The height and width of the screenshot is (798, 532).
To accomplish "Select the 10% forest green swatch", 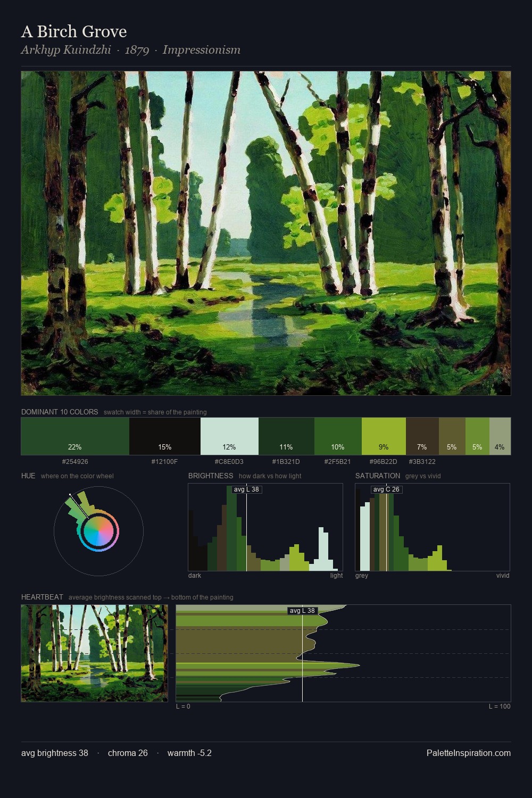I will (338, 436).
